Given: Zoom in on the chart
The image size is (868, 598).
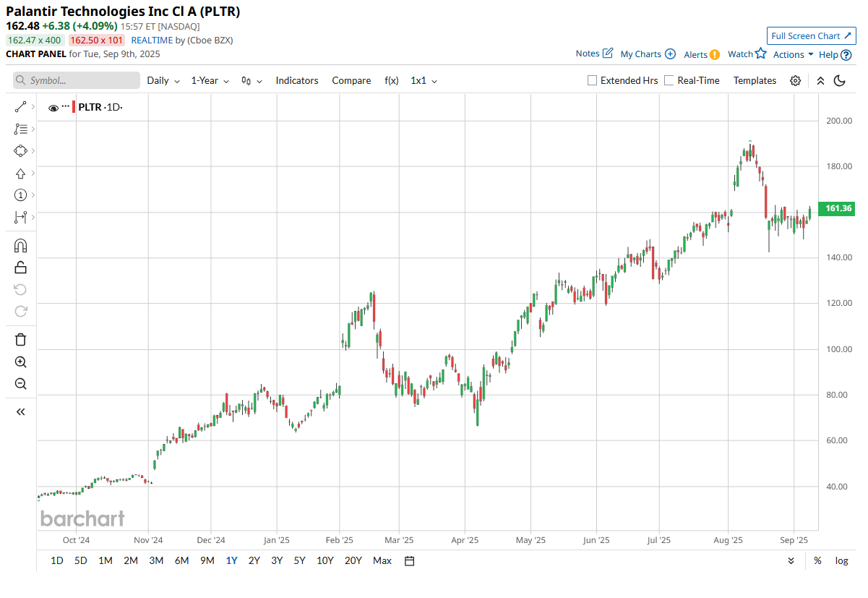Looking at the screenshot, I should coord(20,362).
